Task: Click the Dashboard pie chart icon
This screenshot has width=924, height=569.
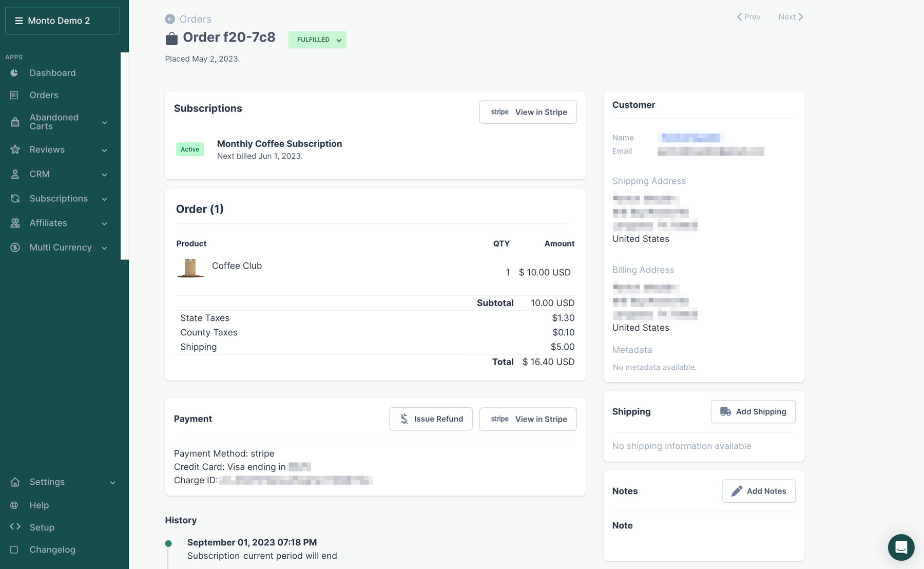Action: [x=14, y=73]
